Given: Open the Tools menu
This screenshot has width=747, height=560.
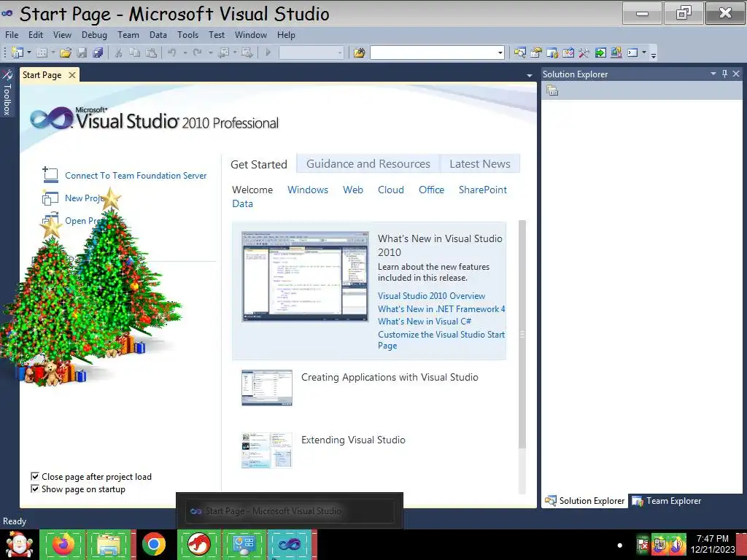Looking at the screenshot, I should pyautogui.click(x=187, y=35).
